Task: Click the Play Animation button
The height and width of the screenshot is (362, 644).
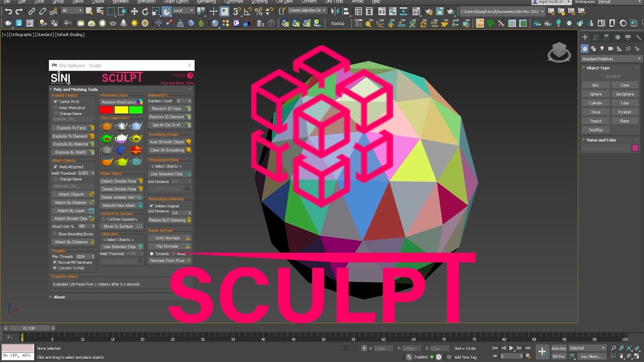Action: pos(512,348)
